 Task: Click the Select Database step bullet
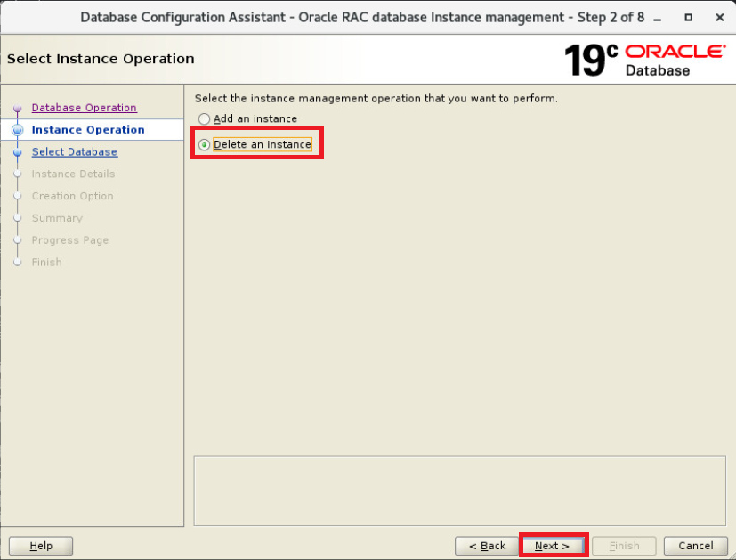(x=18, y=152)
